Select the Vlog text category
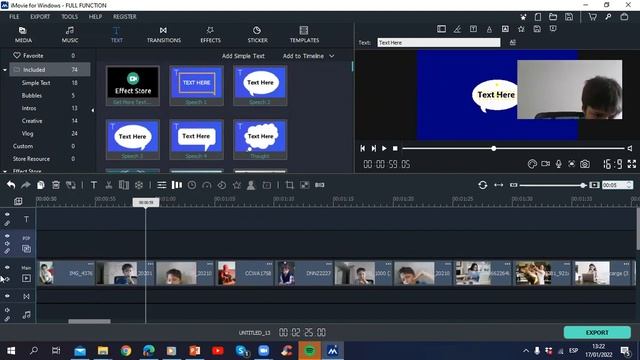640x360 pixels. [27, 133]
